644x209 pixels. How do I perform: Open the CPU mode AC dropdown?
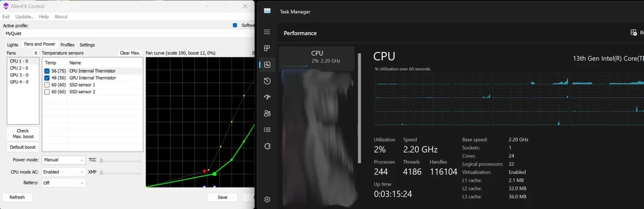coord(63,172)
